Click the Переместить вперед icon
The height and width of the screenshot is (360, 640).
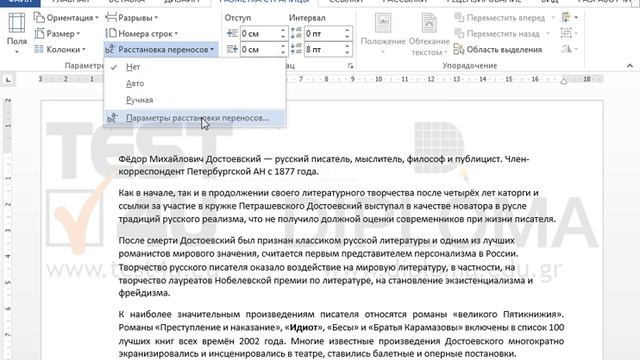pos(459,18)
